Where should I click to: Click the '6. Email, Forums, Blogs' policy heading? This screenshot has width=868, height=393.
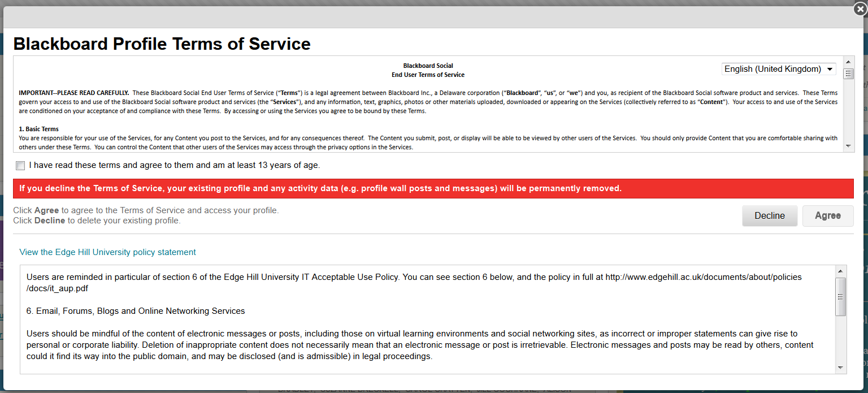click(136, 311)
